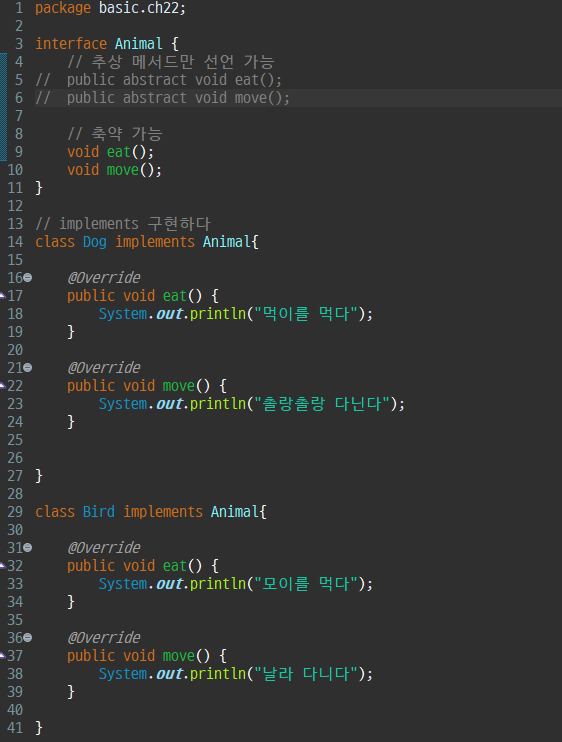This screenshot has height=742, width=562.
Task: Click the move method name on line 22
Action: pyautogui.click(x=178, y=386)
